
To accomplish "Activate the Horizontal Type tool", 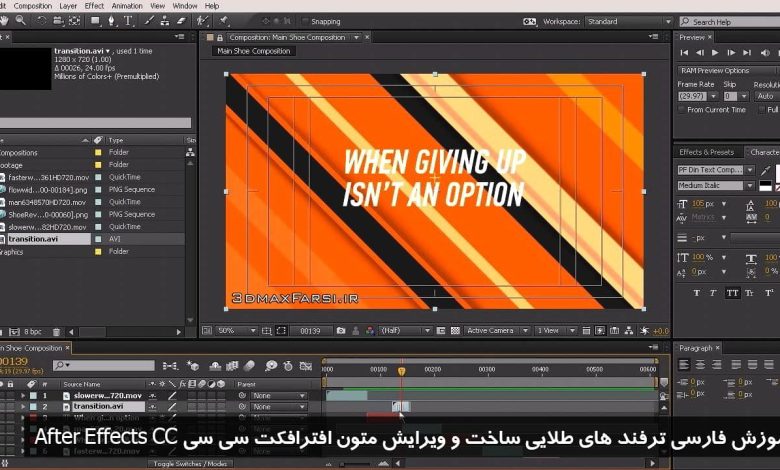I will tap(128, 20).
